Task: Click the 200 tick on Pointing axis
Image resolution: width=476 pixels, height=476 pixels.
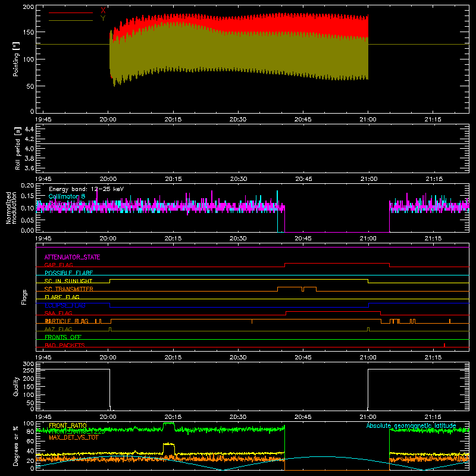Action: click(29, 7)
